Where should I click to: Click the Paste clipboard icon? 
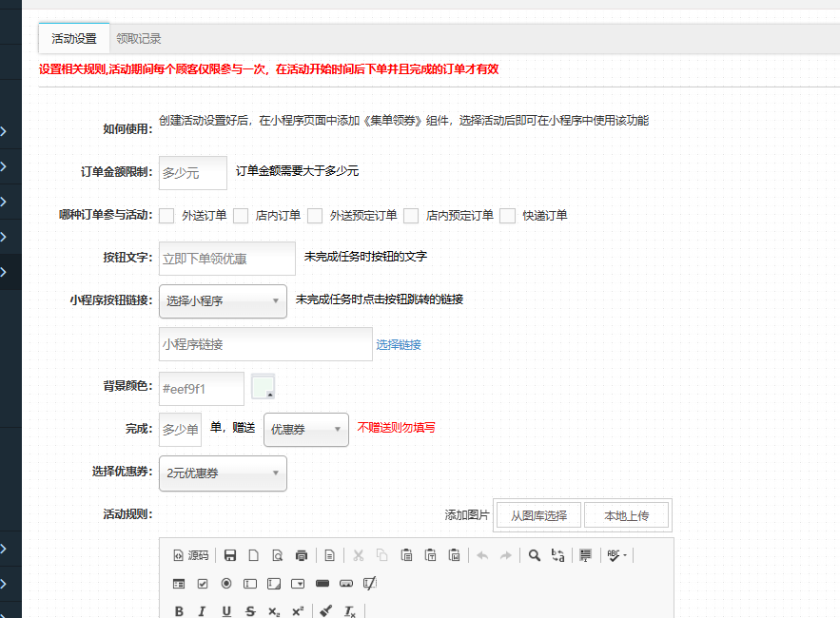coord(406,555)
